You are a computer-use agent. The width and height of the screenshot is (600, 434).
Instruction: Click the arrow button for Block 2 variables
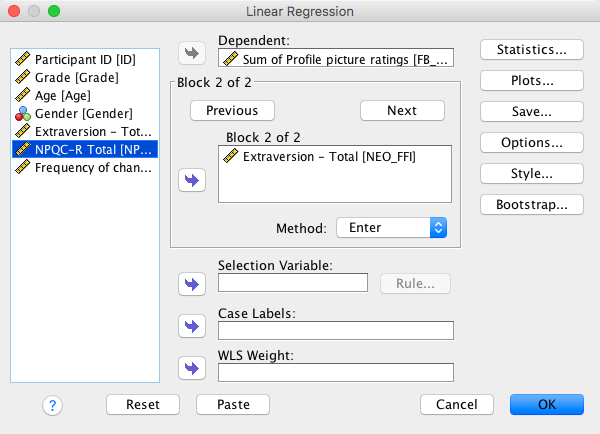tap(190, 180)
